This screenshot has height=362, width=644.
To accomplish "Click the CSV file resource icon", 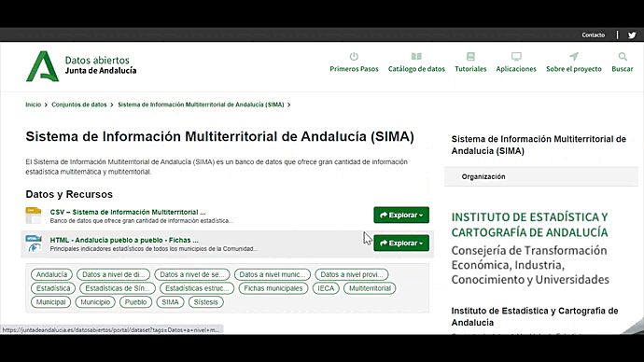I will [34, 216].
